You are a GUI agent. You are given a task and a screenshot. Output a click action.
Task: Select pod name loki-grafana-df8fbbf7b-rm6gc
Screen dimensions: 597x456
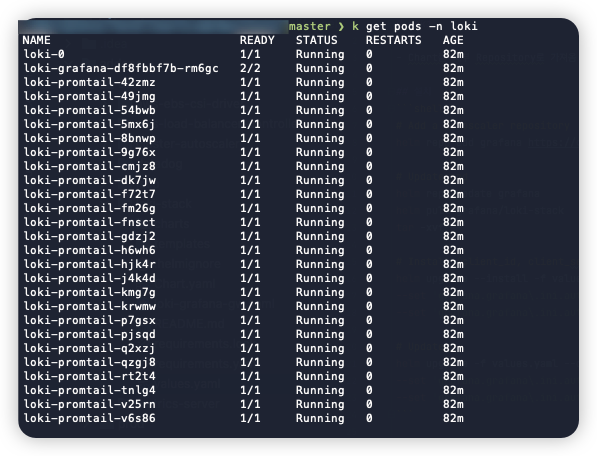coord(121,69)
